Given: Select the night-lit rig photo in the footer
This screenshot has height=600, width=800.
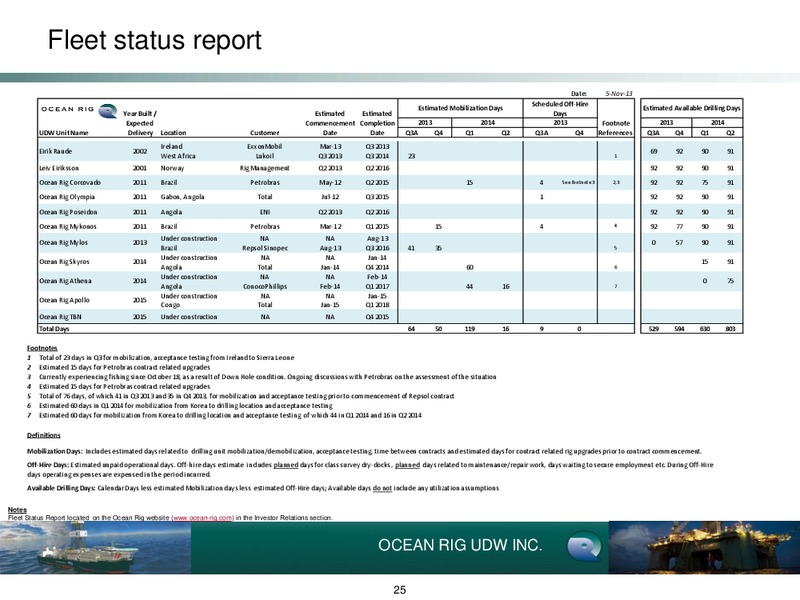Looking at the screenshot, I should point(704,547).
